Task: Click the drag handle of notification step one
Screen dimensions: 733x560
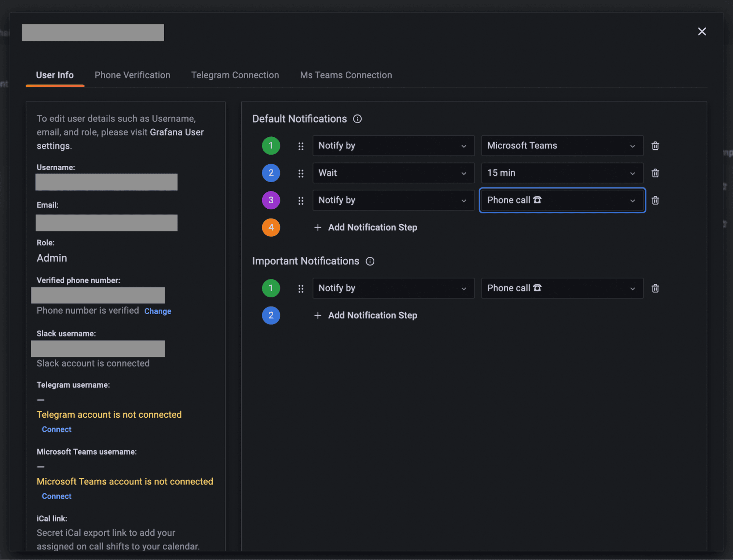Action: coord(301,146)
